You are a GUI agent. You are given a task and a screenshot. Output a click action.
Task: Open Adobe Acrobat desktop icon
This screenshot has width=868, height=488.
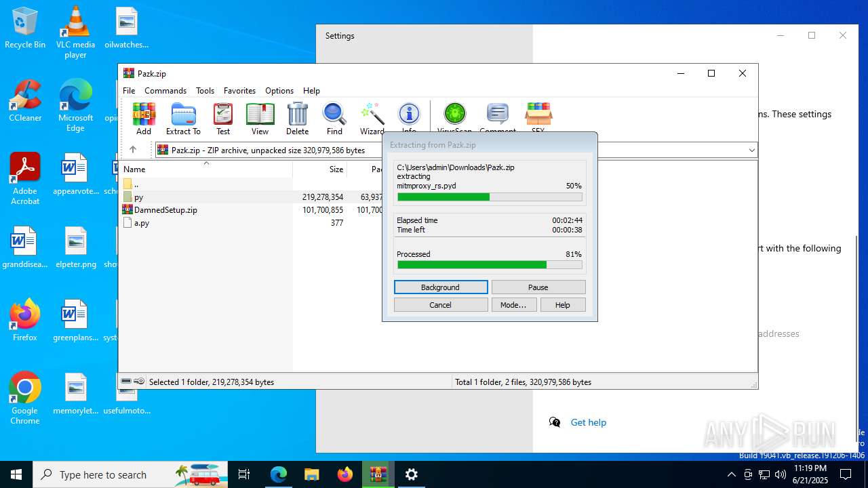(25, 178)
